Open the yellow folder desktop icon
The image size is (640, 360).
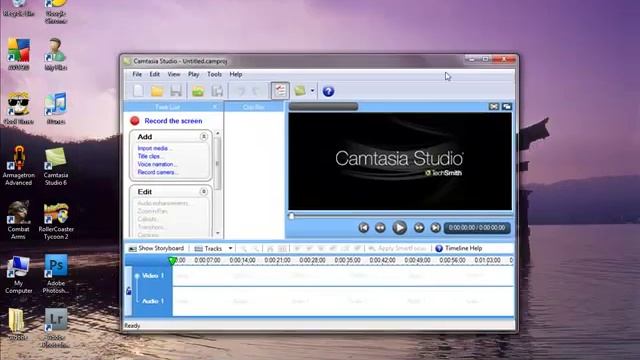click(17, 324)
